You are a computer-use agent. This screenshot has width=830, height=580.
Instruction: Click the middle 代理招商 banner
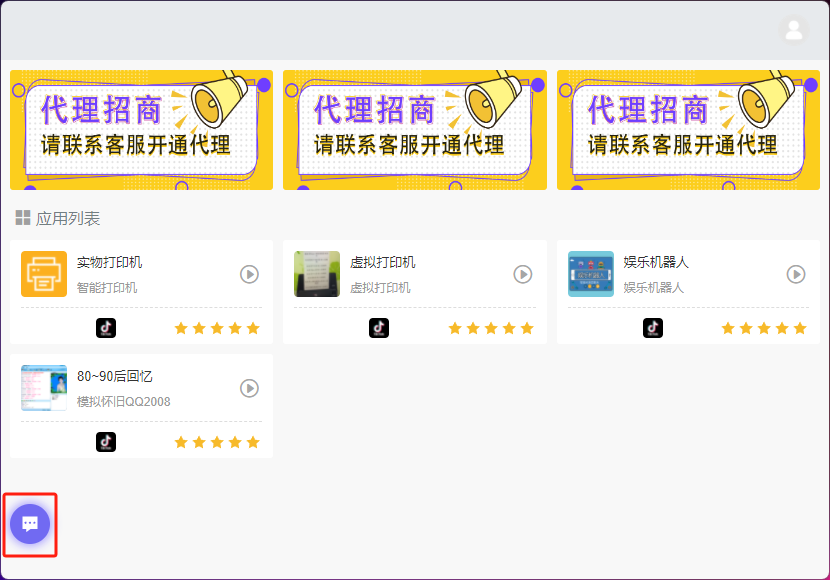point(415,130)
